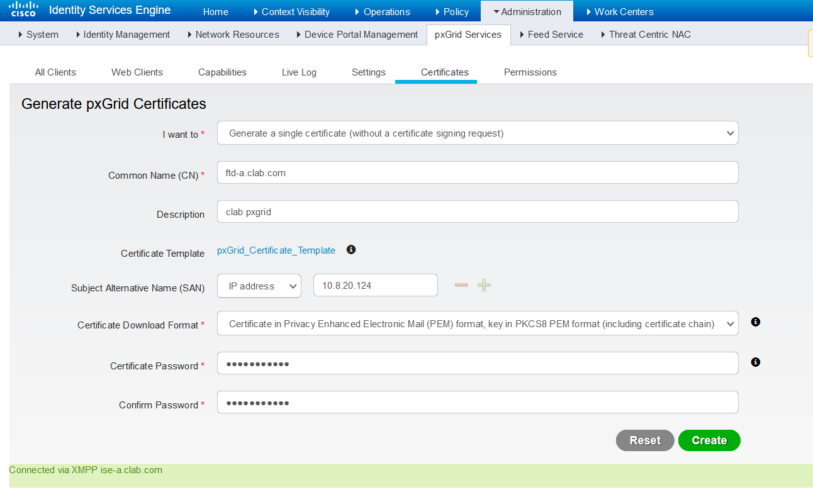Expand Operations menu
Screen dimensions: 813x504
pyautogui.click(x=383, y=11)
